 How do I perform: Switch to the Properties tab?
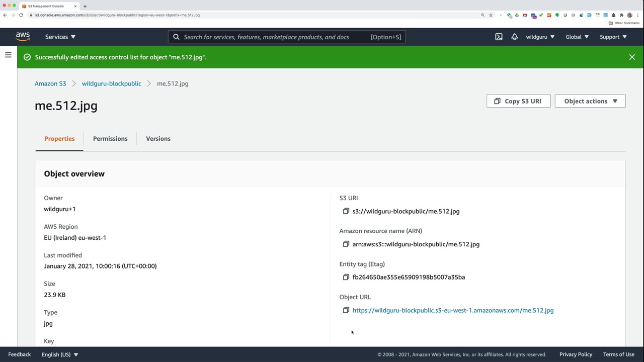point(59,139)
